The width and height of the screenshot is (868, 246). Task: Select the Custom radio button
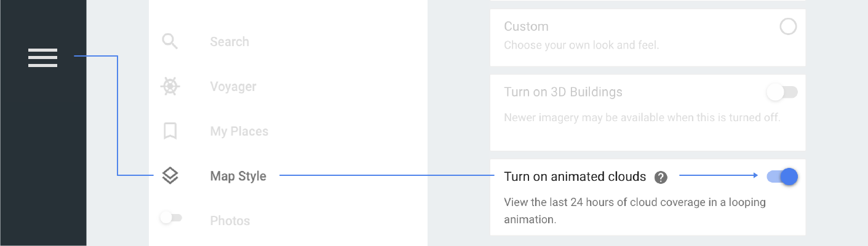tap(788, 26)
